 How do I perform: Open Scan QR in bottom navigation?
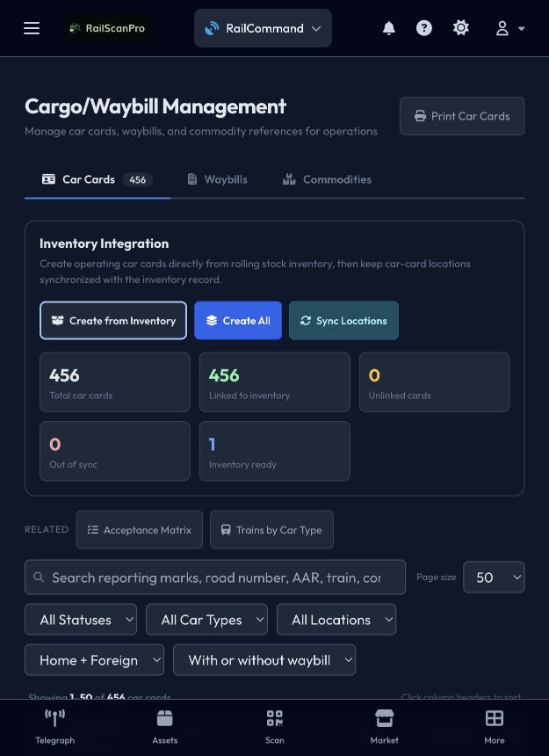274,727
